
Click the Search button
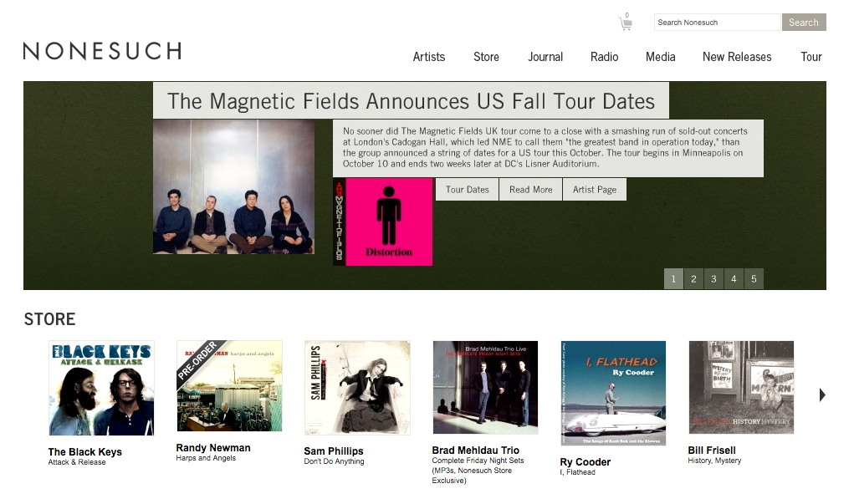[x=803, y=22]
